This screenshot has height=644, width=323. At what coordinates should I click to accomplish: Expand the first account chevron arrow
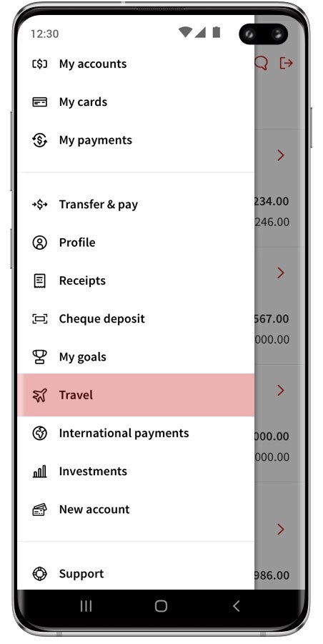click(281, 155)
